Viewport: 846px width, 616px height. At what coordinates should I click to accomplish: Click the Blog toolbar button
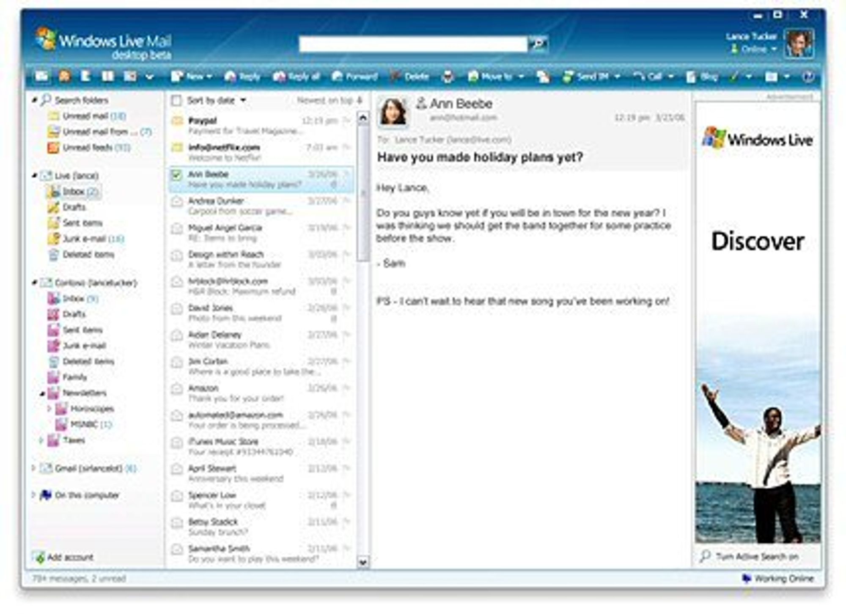pos(702,77)
